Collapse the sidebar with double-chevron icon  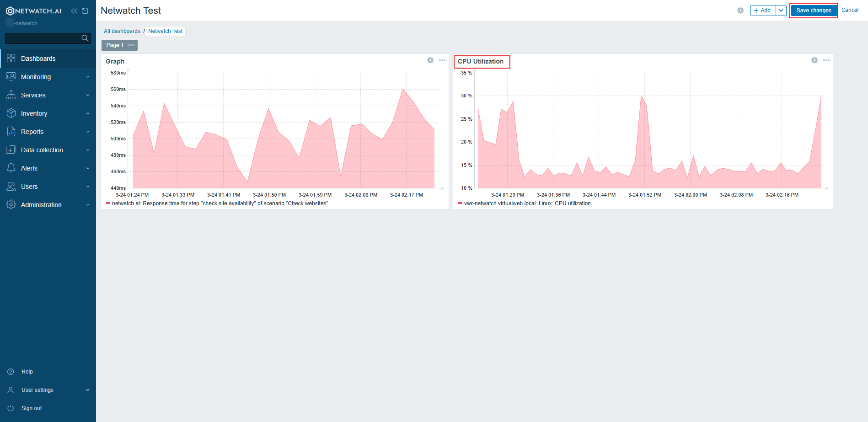point(74,11)
